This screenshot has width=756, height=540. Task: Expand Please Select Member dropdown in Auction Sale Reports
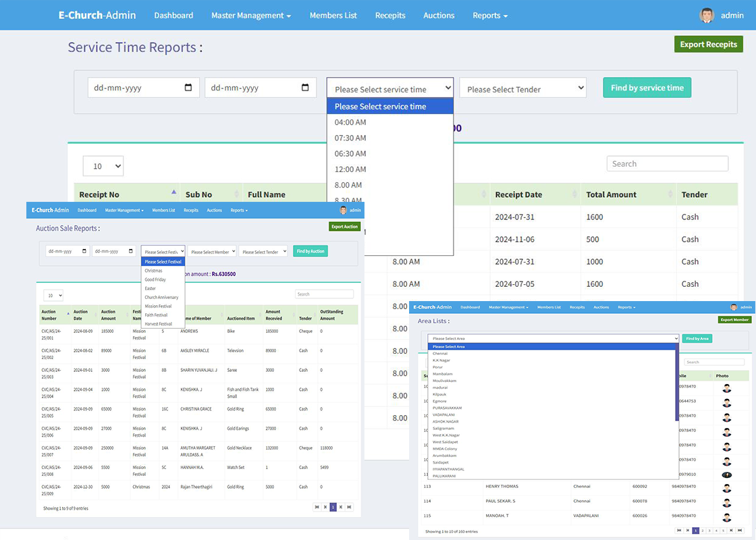pos(212,251)
